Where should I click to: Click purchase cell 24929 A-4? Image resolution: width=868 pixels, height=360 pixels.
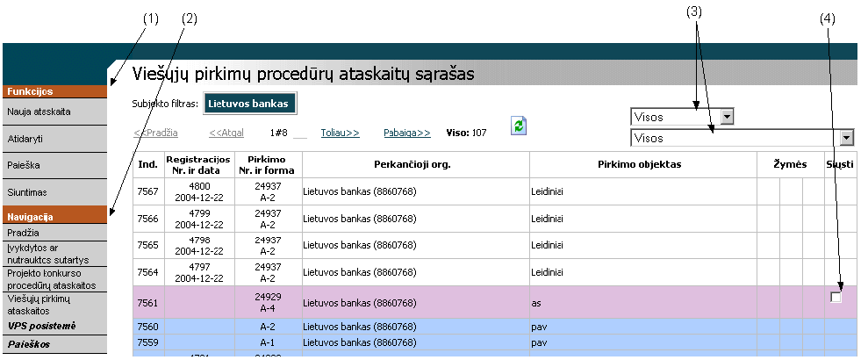[x=268, y=302]
